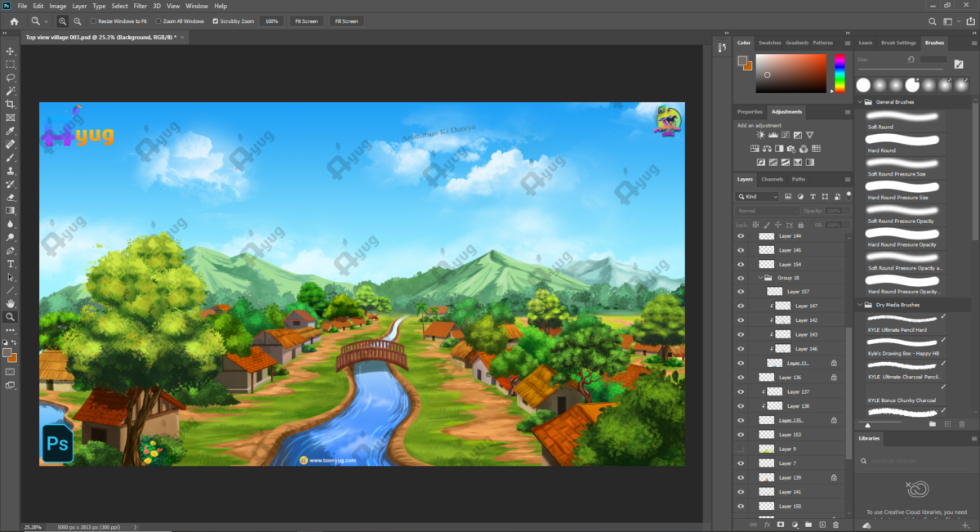This screenshot has width=980, height=532.
Task: Create a new layer in Layers panel
Action: click(x=822, y=524)
